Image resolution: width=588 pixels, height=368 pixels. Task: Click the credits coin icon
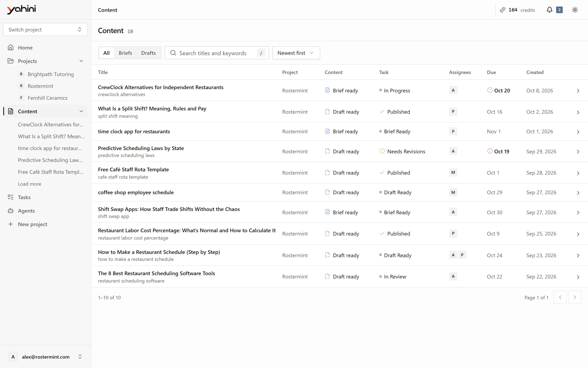pyautogui.click(x=502, y=10)
